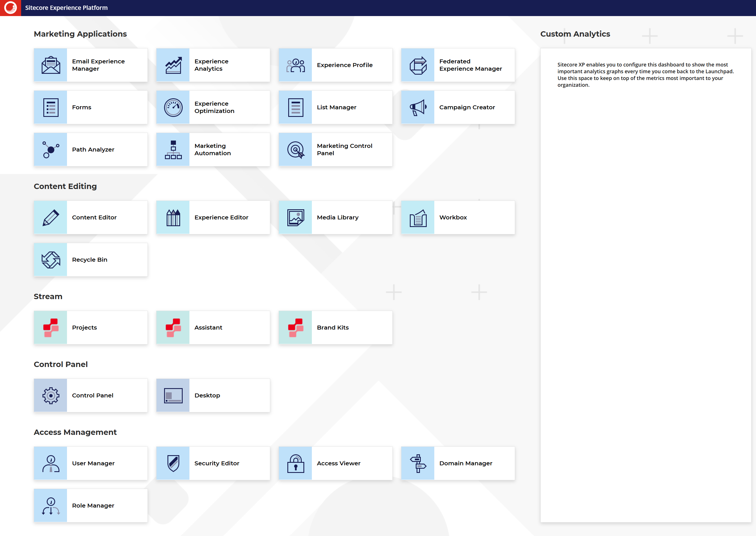Click the Federated Experience Manager icon
The width and height of the screenshot is (756, 536).
[418, 65]
